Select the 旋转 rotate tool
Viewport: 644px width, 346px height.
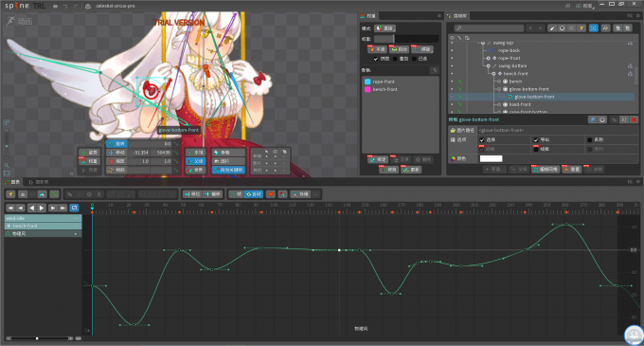coord(116,144)
